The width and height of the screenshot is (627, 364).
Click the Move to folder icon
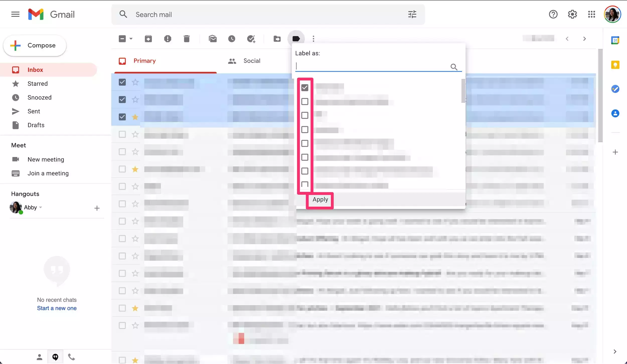pos(277,39)
